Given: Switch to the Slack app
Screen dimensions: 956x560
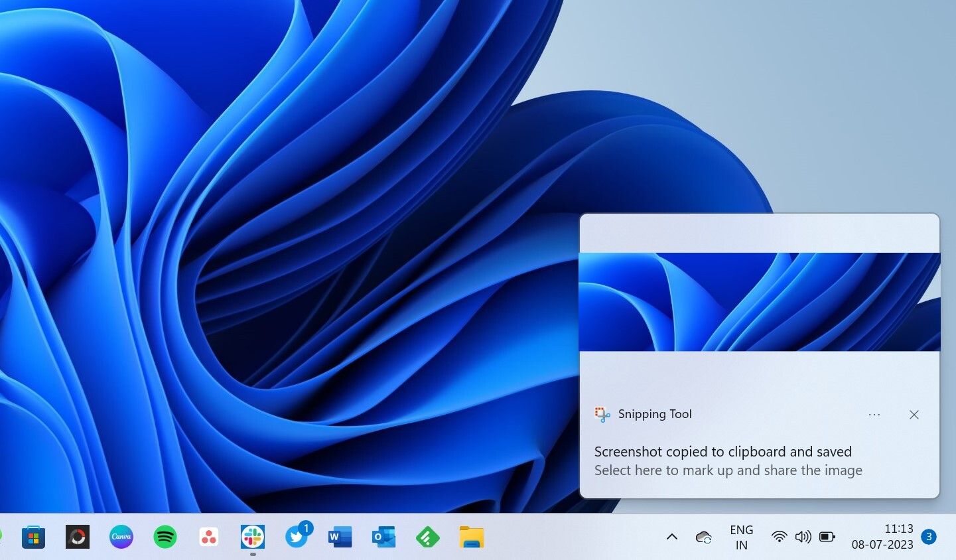Looking at the screenshot, I should pyautogui.click(x=253, y=537).
